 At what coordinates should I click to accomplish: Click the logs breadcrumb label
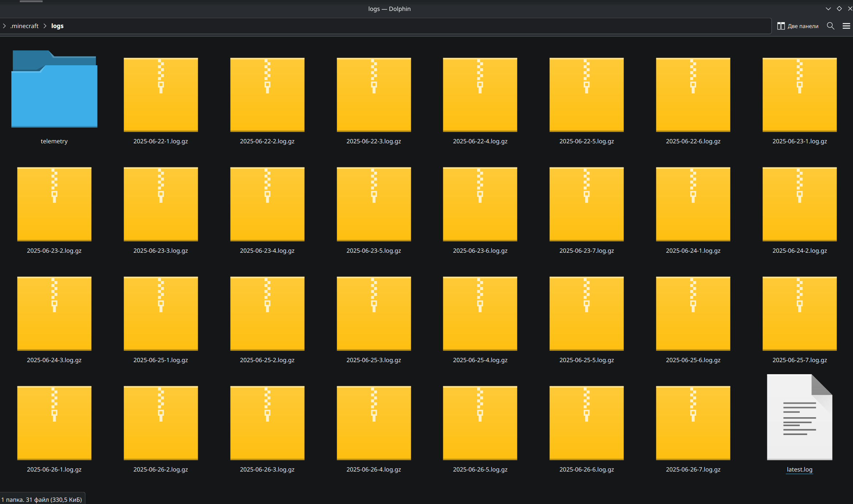click(x=57, y=26)
